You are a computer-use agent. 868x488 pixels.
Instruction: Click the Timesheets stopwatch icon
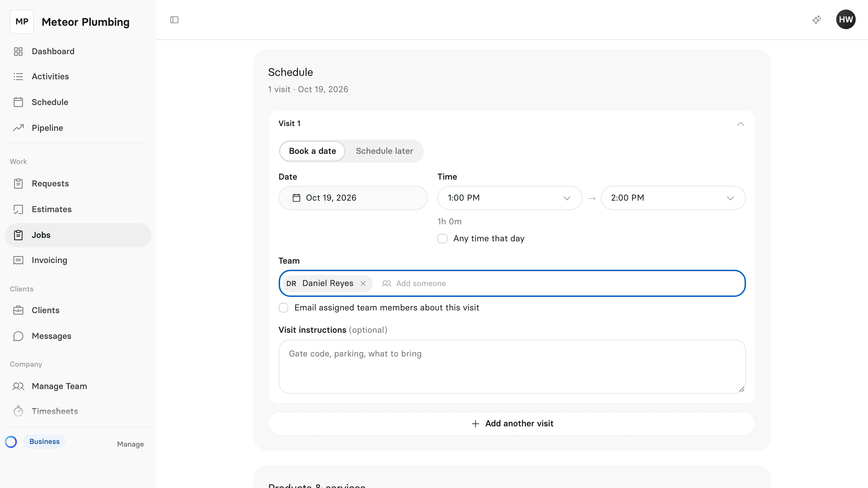coord(18,411)
